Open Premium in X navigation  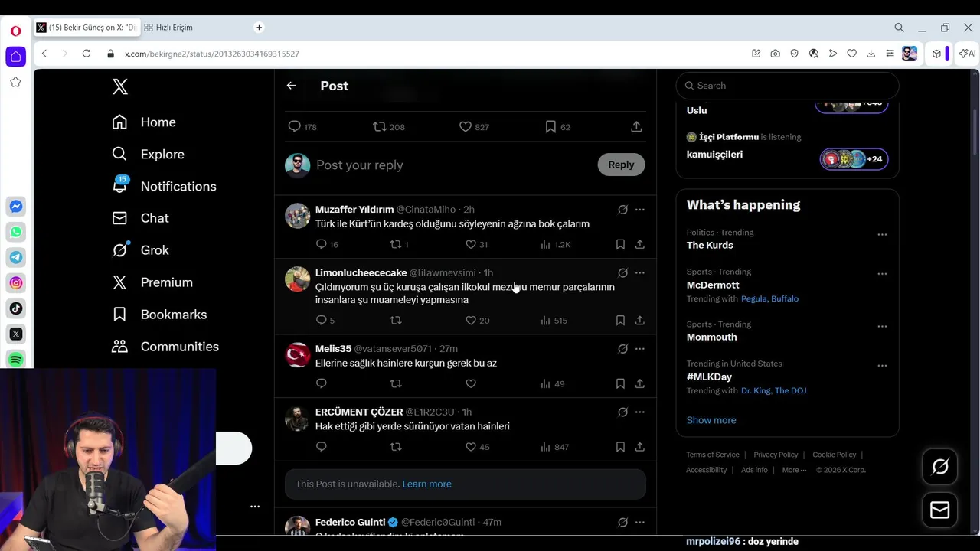pyautogui.click(x=152, y=282)
